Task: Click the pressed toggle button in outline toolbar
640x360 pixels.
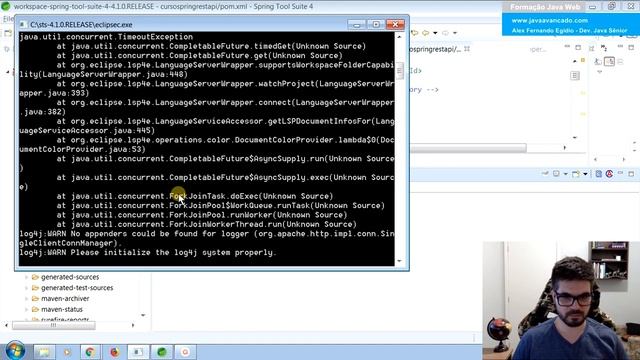Action: 609,62
